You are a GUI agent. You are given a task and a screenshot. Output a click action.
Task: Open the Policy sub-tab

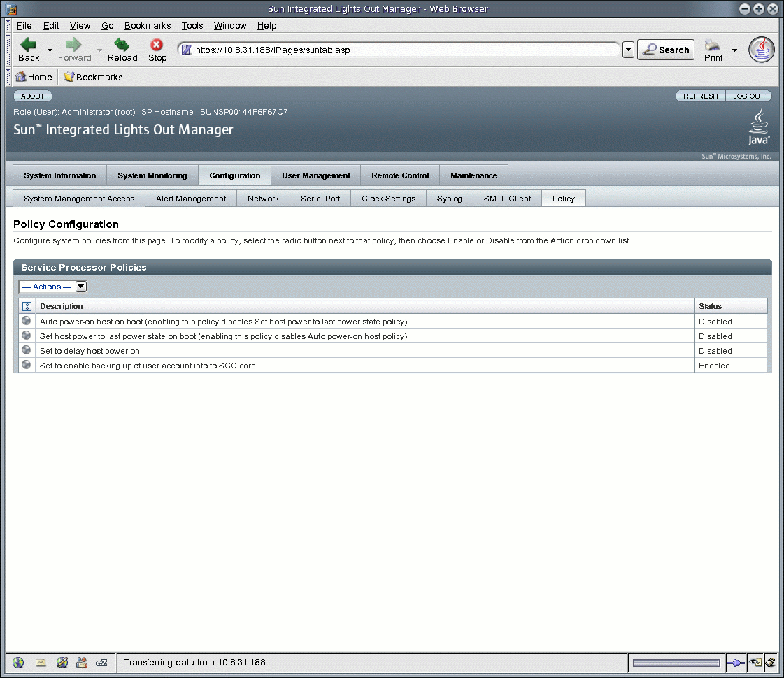tap(564, 199)
